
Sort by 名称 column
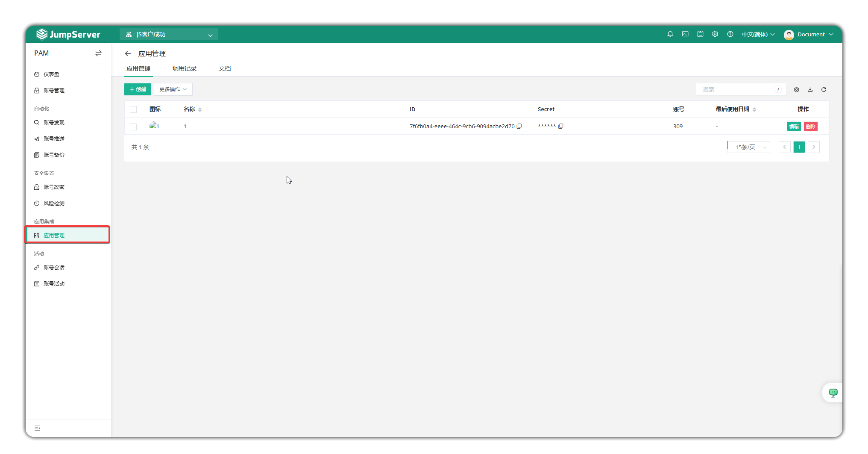click(200, 109)
